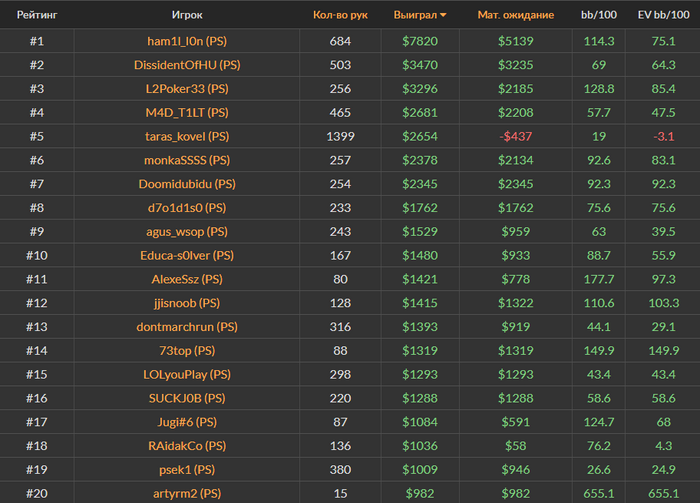Open M4D_T1LT (PS) player page

[187, 112]
